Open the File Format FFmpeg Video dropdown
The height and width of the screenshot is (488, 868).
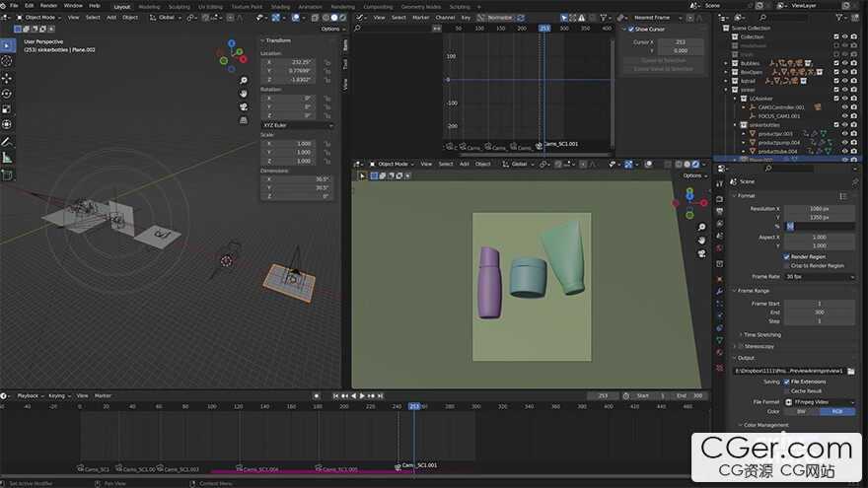pos(820,402)
